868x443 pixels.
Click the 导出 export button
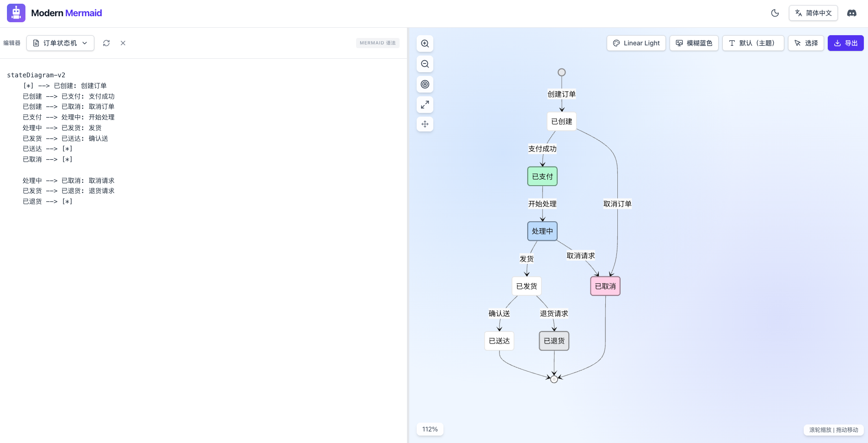tap(845, 43)
